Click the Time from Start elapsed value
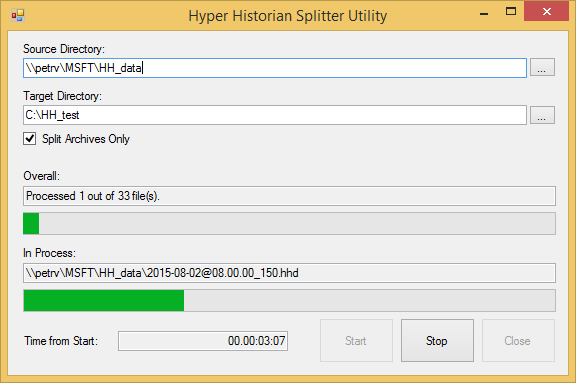The width and height of the screenshot is (578, 385). click(x=203, y=341)
